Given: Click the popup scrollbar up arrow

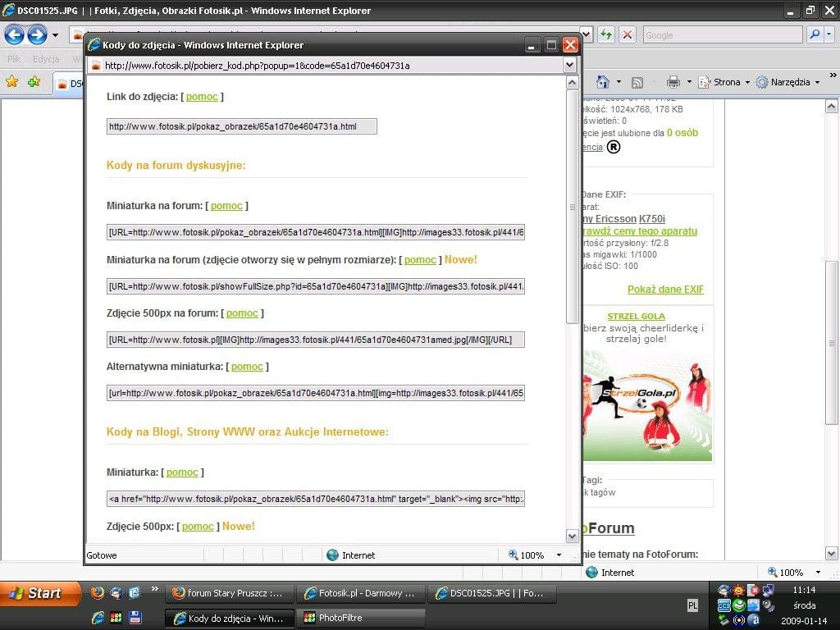Looking at the screenshot, I should [572, 83].
